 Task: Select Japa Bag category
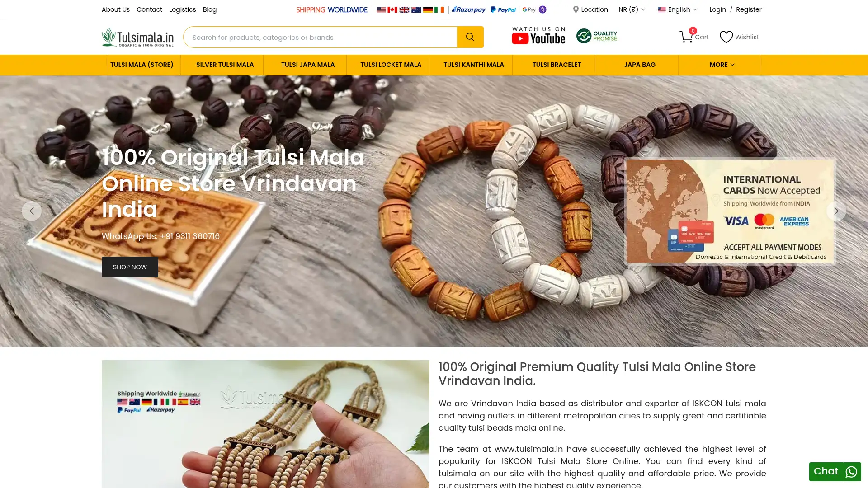click(x=640, y=65)
